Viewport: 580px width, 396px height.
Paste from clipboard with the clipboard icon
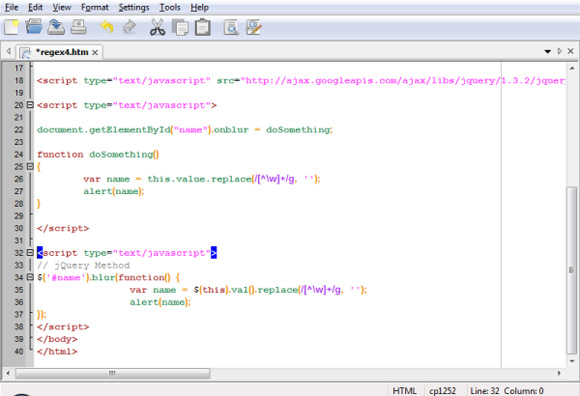pyautogui.click(x=203, y=27)
